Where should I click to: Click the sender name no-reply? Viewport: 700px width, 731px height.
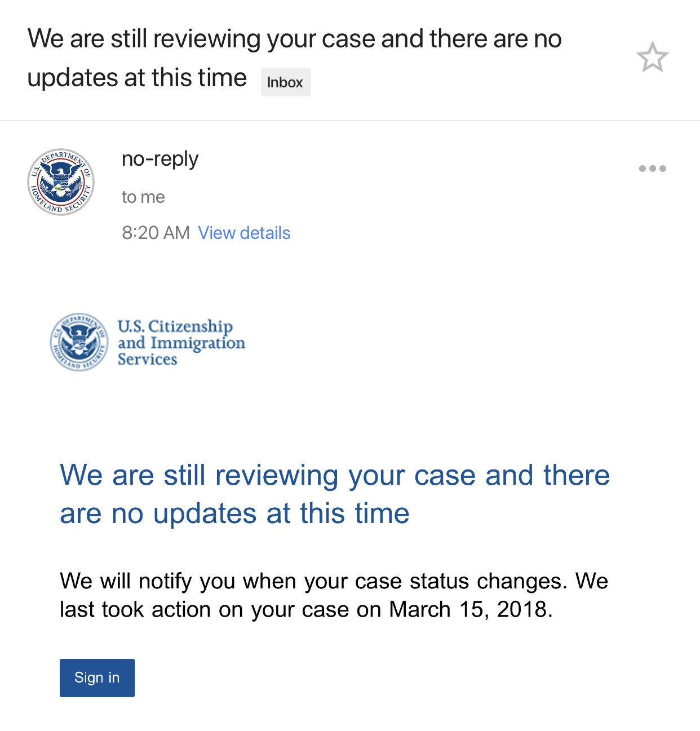coord(160,160)
